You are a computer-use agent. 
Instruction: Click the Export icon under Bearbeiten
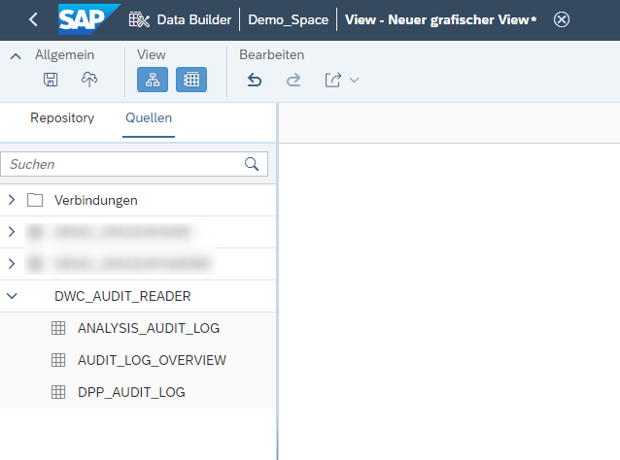[333, 80]
